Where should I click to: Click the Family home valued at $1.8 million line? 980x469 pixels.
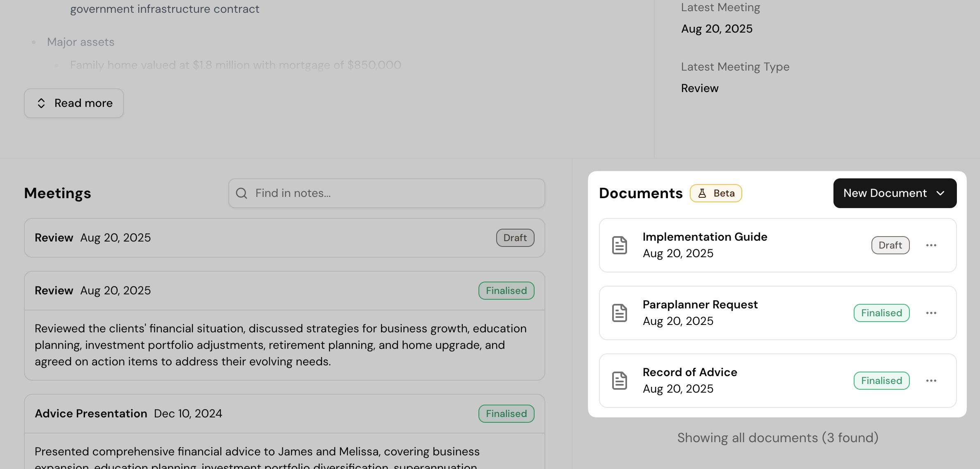pos(235,65)
